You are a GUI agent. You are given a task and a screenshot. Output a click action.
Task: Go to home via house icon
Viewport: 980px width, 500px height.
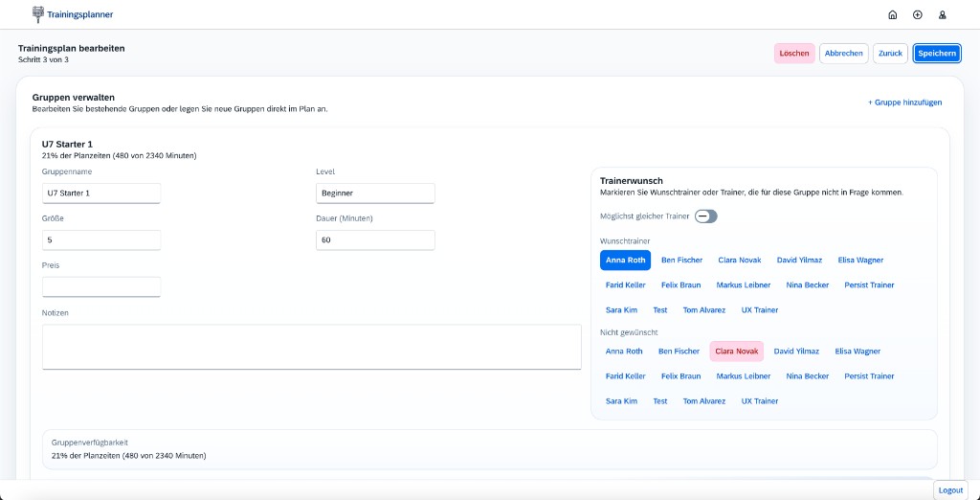tap(893, 14)
